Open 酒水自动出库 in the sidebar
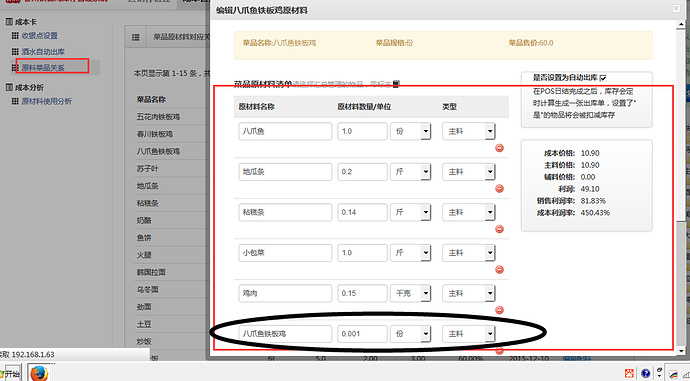 coord(43,51)
